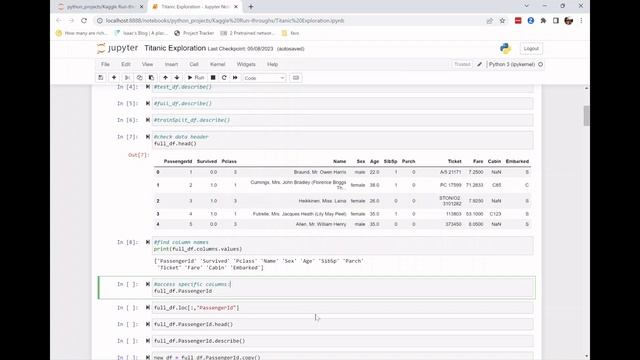
Task: Click the Python logo icon
Action: (x=505, y=49)
